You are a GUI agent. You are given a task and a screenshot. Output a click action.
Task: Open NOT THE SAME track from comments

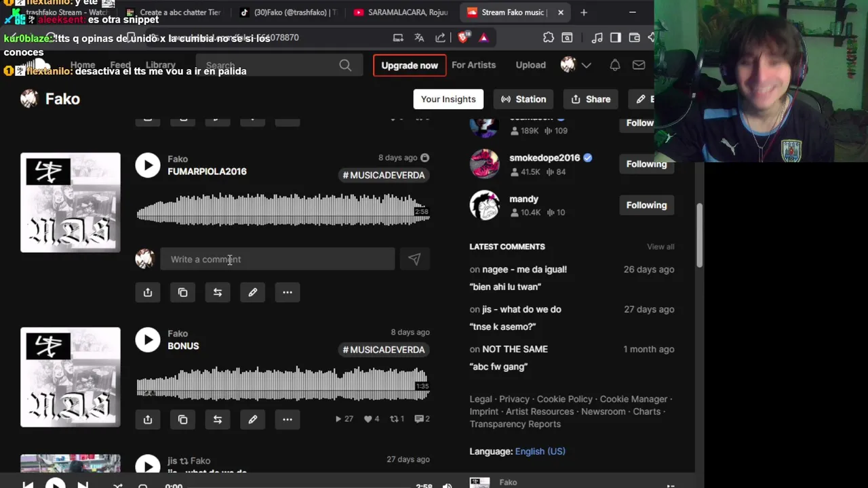coord(515,349)
